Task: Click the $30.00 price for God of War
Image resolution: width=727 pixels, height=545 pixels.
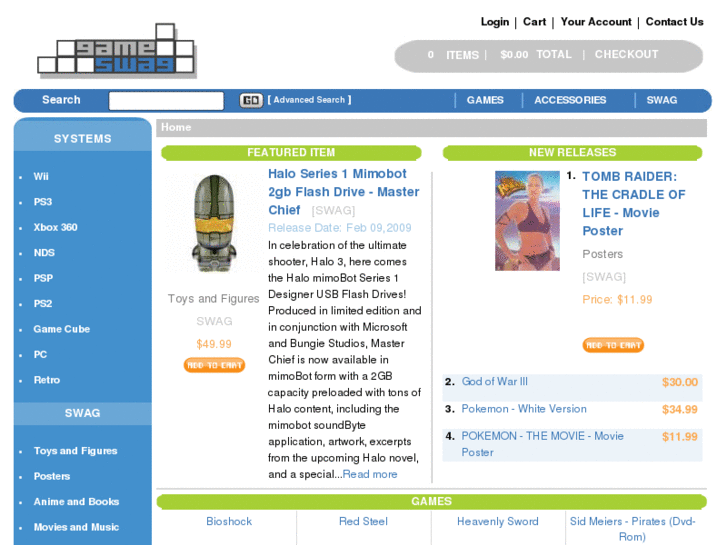Action: [x=680, y=382]
